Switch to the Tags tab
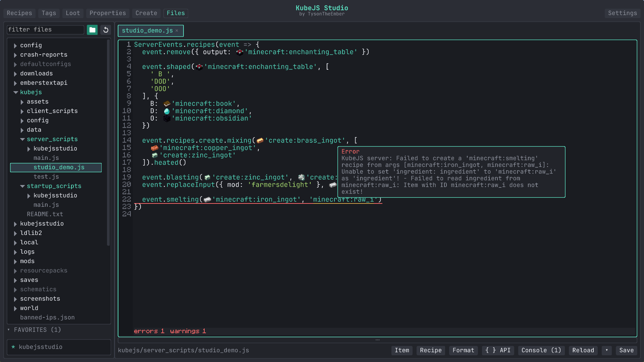 pos(49,13)
